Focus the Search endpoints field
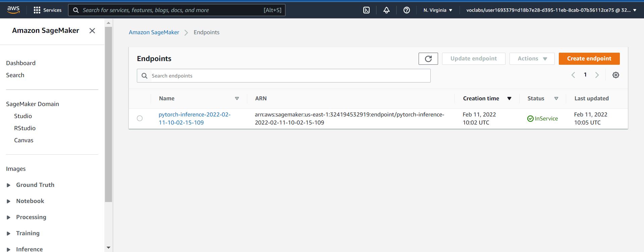644x252 pixels. [x=284, y=76]
